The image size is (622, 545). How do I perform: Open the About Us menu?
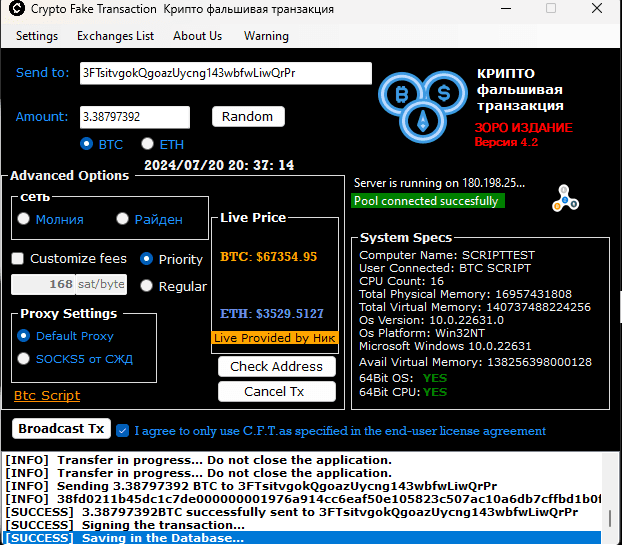(197, 36)
